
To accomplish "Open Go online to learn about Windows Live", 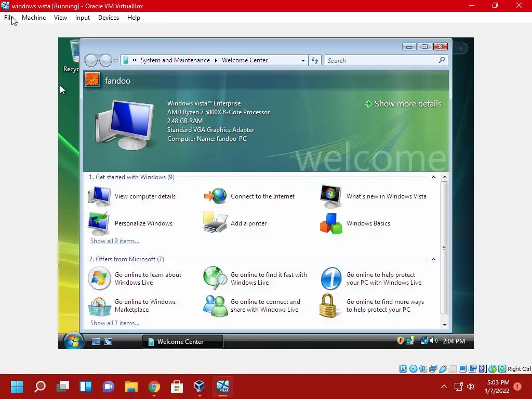I will [135, 278].
